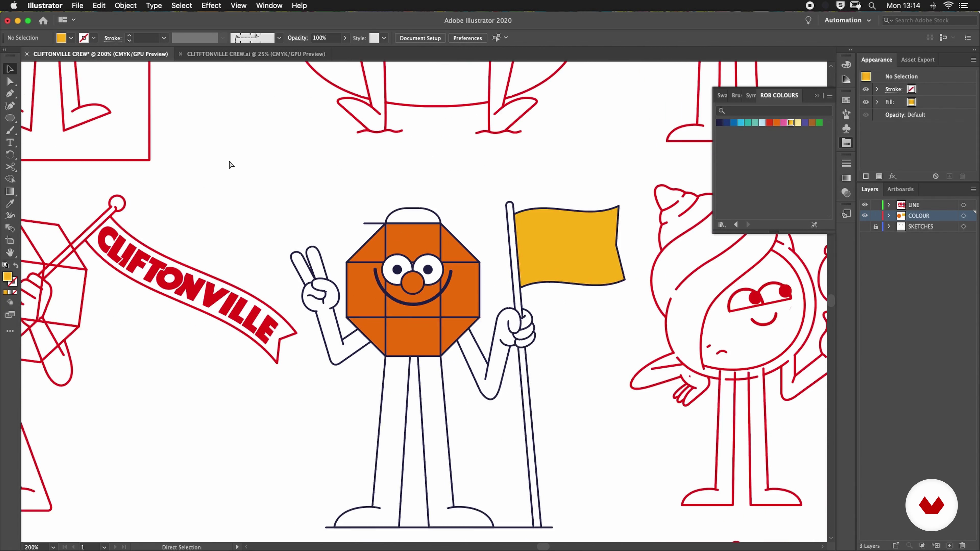Screen dimensions: 980x551
Task: Pick the red swatch in ROB COLOURS
Action: (769, 122)
